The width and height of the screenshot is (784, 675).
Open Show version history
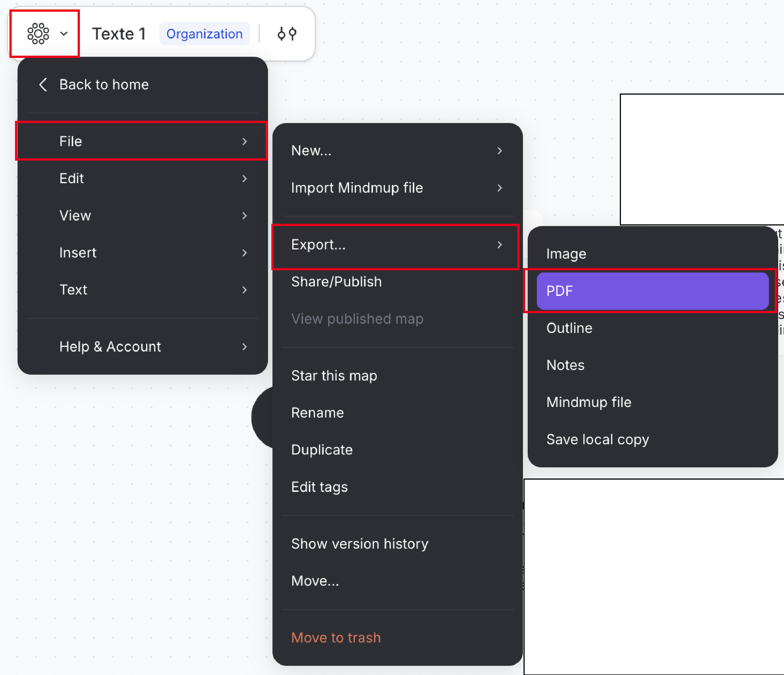(360, 543)
